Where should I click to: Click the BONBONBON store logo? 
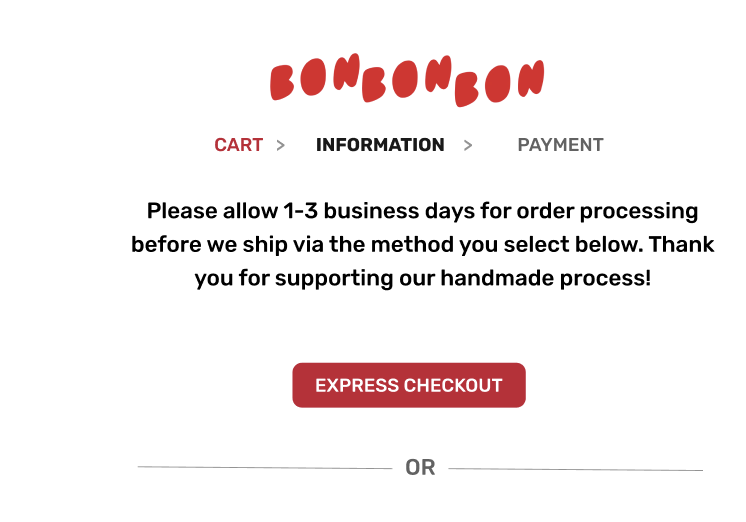tap(407, 80)
